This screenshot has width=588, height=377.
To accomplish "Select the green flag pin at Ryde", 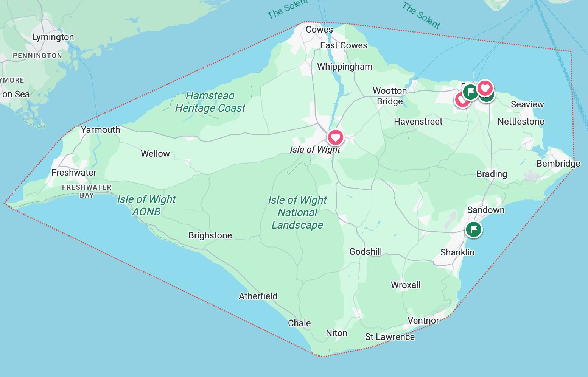I will [470, 92].
